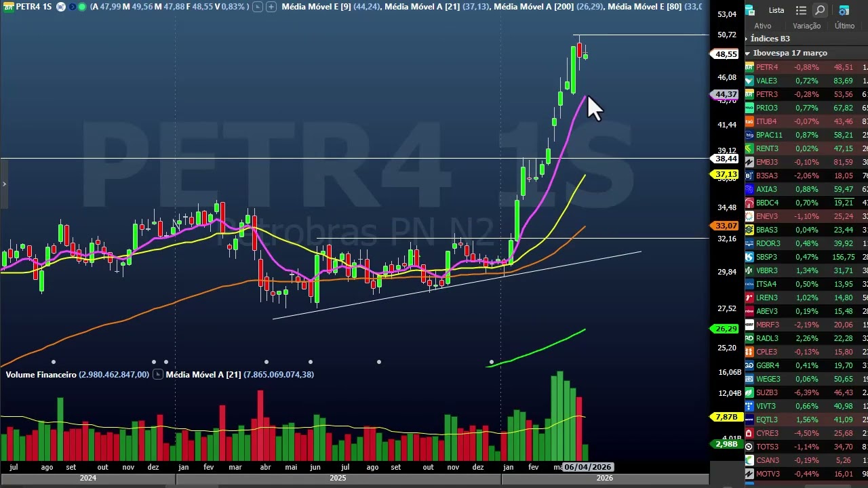Collapse the Ibovespa 17 março group
Screen dimensions: 868x488
point(747,53)
